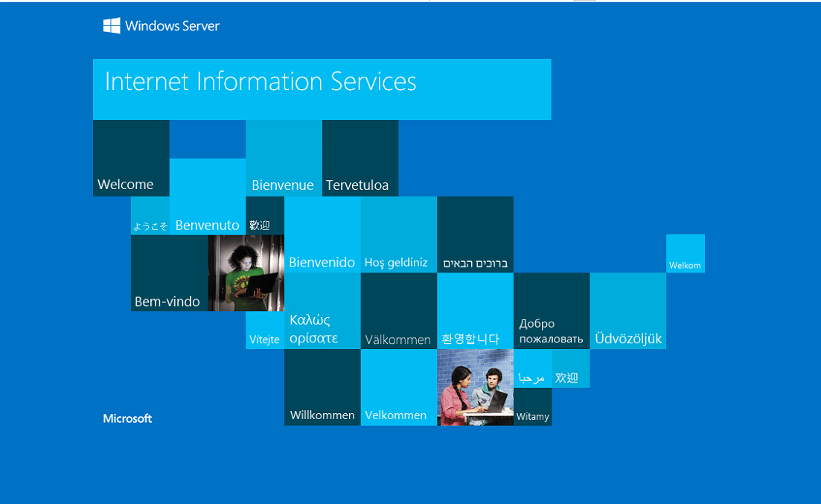This screenshot has height=504, width=821.
Task: Select the Bienvenido tile
Action: click(322, 235)
